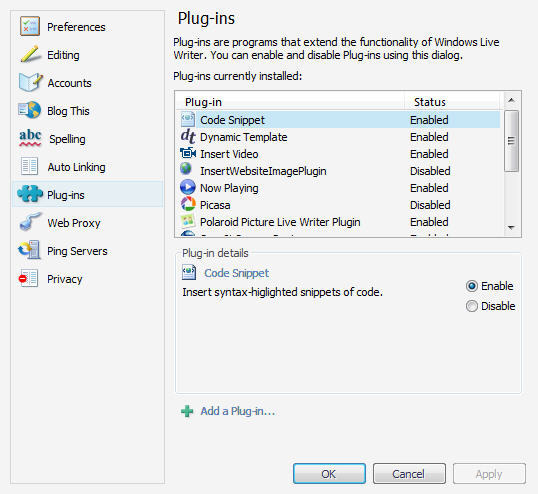538x494 pixels.
Task: Select the Plug-ins section label
Action: [x=66, y=195]
